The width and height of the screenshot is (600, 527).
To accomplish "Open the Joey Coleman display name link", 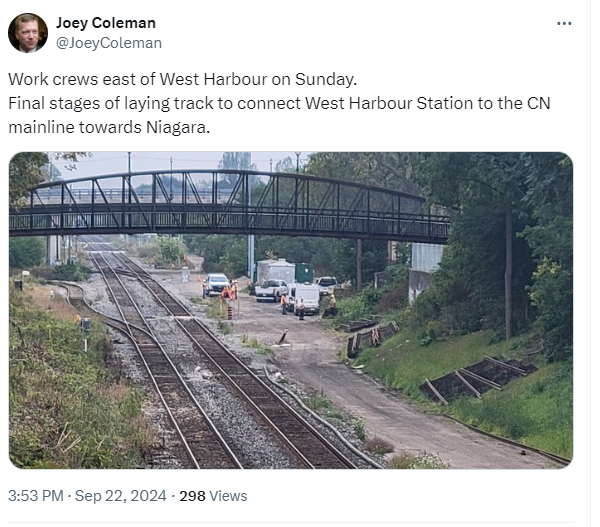I will (x=105, y=23).
